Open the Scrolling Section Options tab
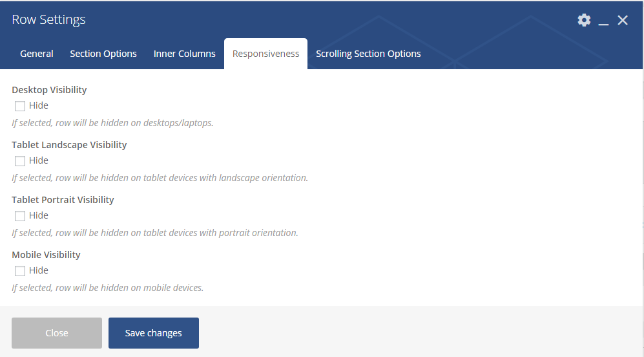 click(368, 54)
